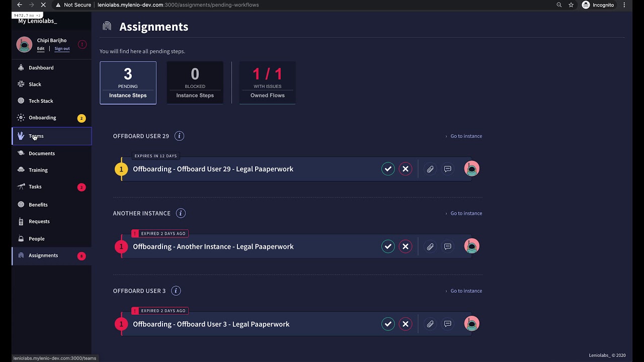Open Documents in the sidebar
Screen dimensions: 644x362
(x=52, y=153)
